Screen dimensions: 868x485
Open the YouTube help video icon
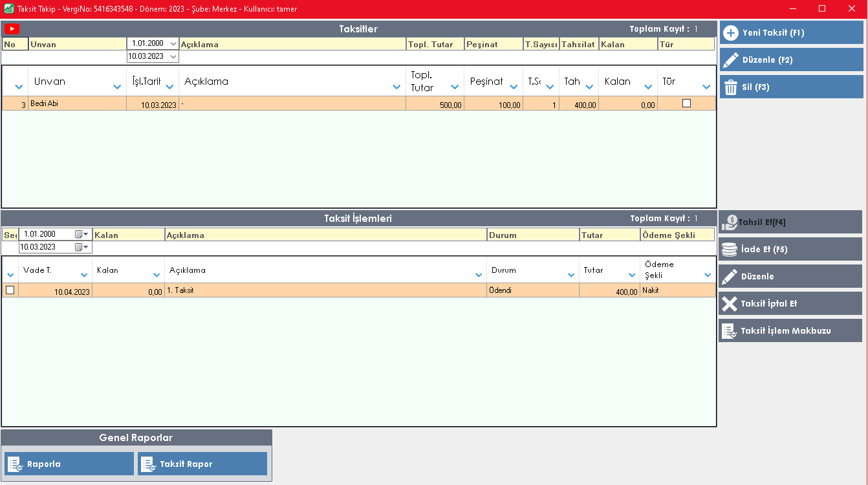pos(12,28)
